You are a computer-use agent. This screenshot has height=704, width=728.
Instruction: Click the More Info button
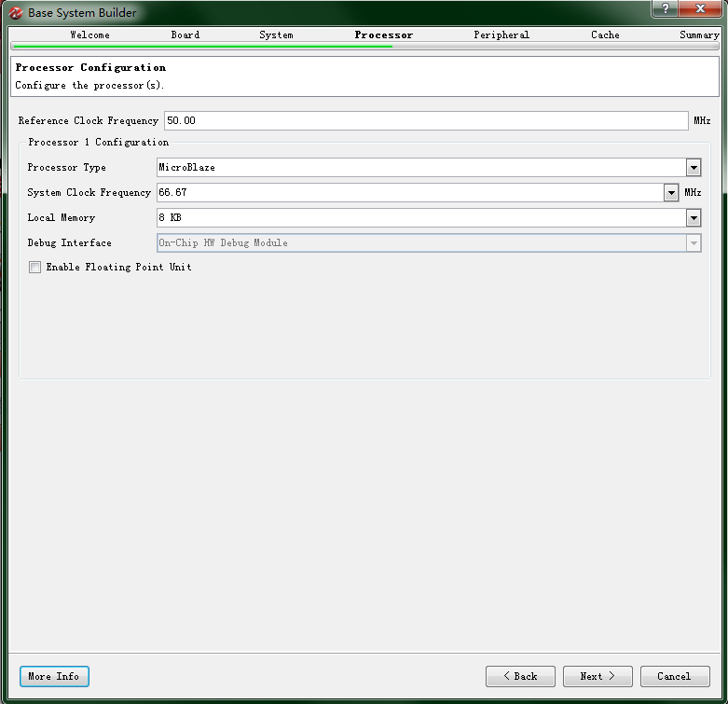point(54,677)
